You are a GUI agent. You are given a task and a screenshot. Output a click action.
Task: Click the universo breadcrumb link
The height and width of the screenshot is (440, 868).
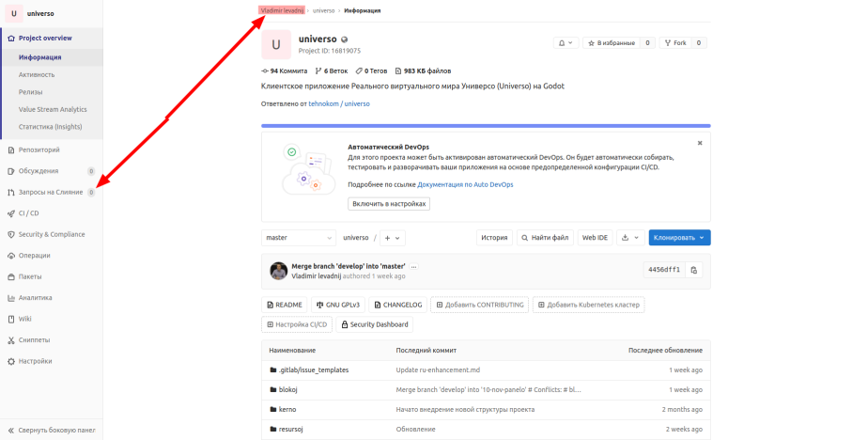click(x=323, y=10)
